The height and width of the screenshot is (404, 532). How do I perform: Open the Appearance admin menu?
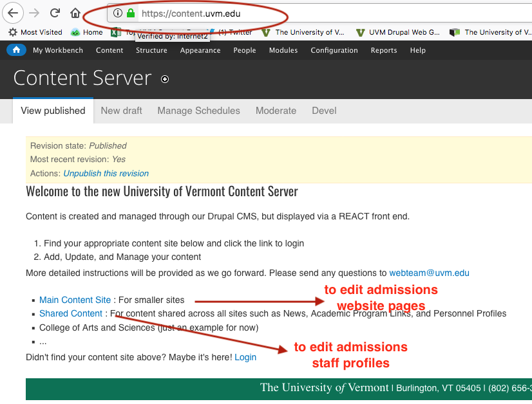click(200, 50)
